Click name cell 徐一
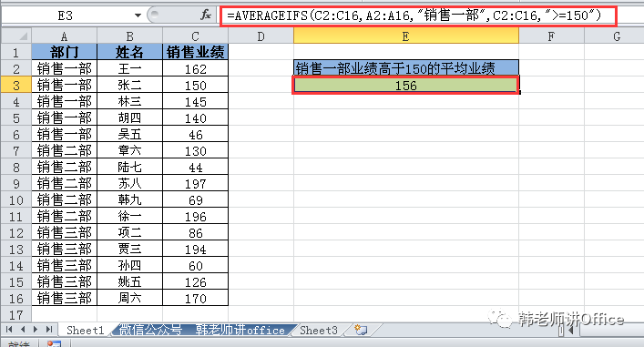This screenshot has width=644, height=347. pyautogui.click(x=129, y=217)
